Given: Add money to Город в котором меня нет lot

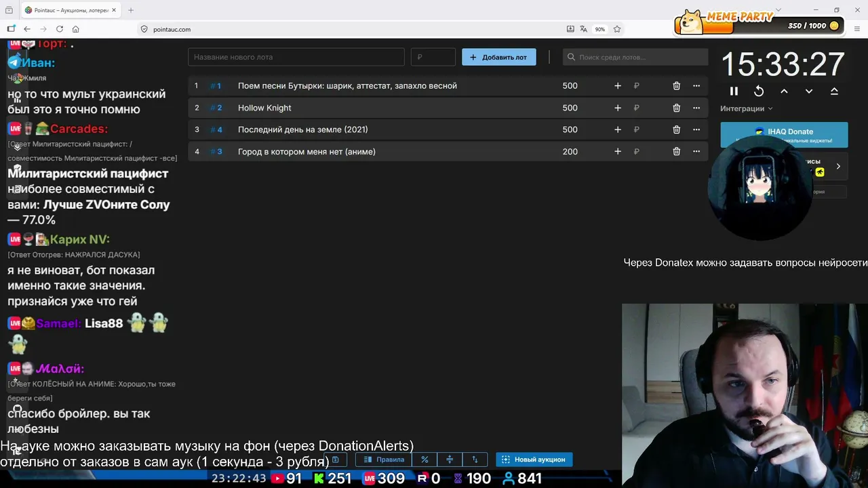Looking at the screenshot, I should point(617,152).
